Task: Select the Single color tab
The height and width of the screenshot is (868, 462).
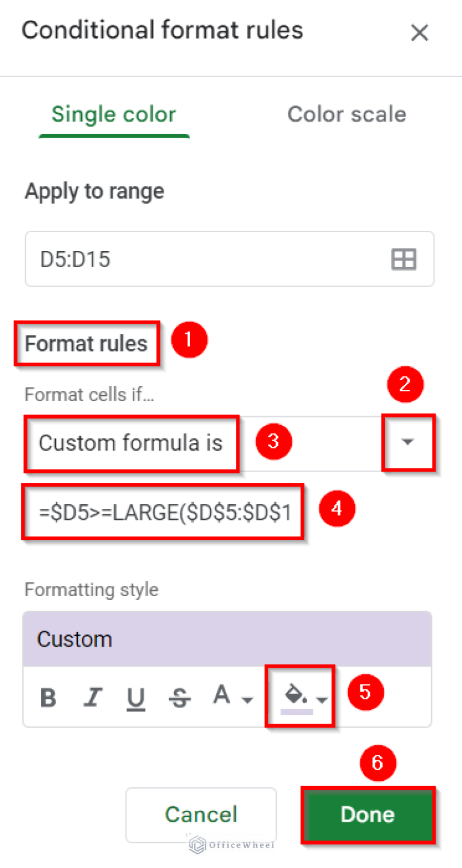Action: point(114,114)
